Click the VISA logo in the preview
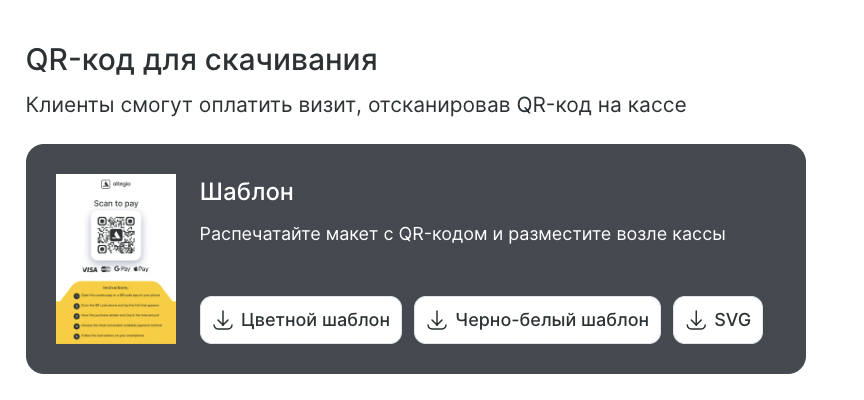This screenshot has height=400, width=864. [89, 269]
